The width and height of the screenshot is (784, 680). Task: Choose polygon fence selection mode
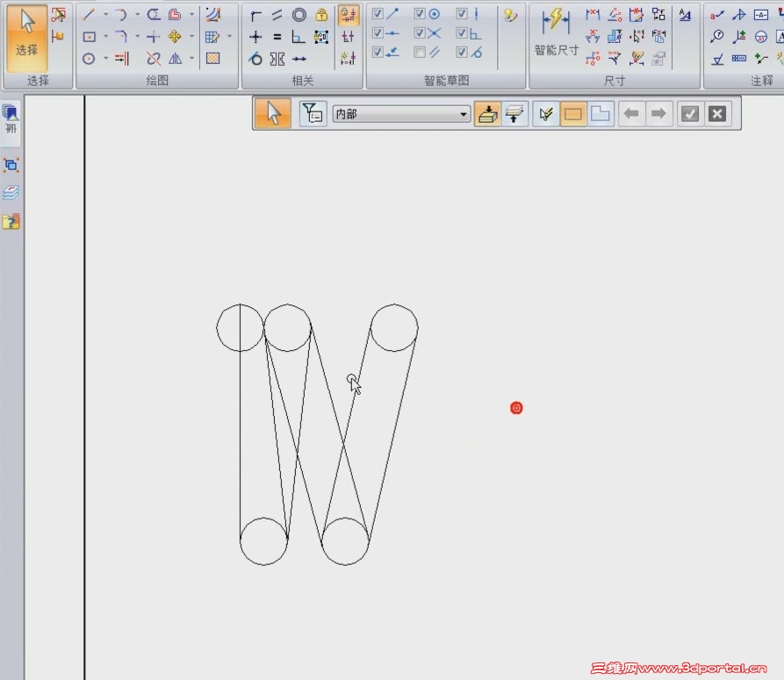pos(600,113)
